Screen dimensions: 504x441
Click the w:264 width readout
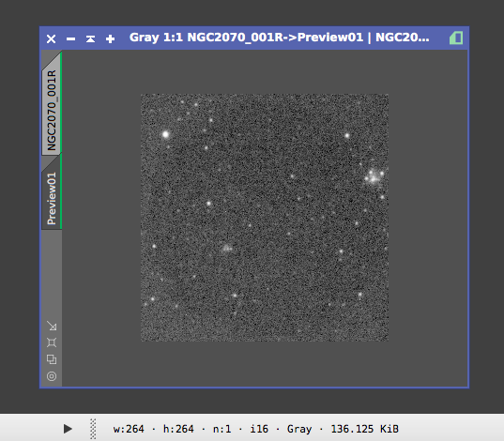click(x=129, y=429)
